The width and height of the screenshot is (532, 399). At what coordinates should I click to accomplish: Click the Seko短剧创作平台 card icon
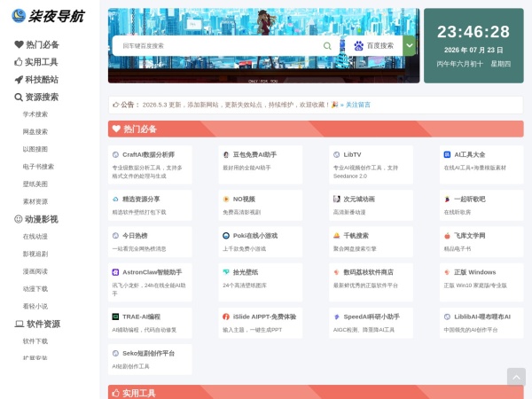click(115, 353)
